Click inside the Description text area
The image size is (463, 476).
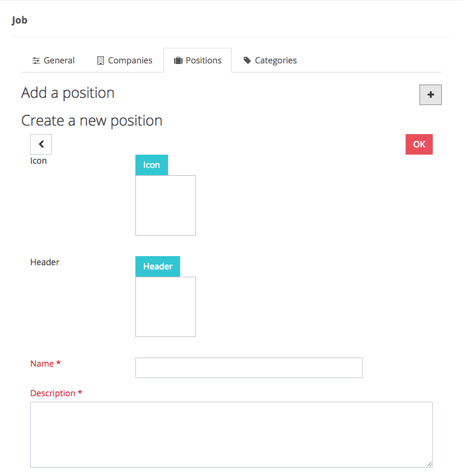pos(231,434)
